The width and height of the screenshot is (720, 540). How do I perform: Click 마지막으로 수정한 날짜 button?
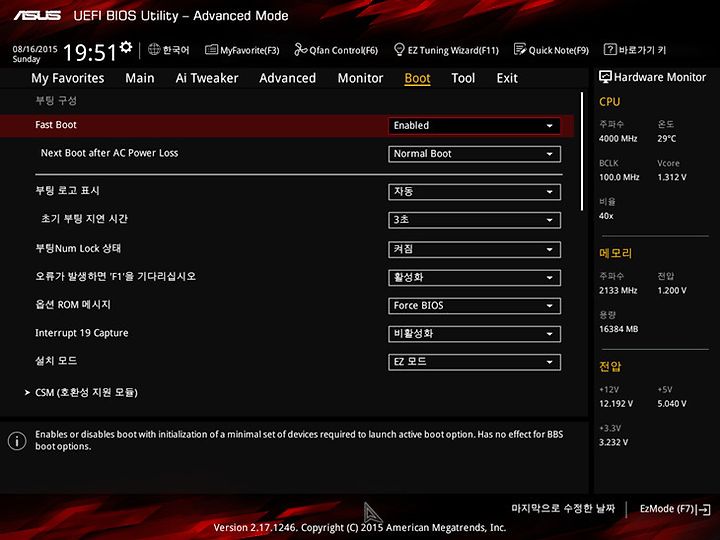click(563, 508)
